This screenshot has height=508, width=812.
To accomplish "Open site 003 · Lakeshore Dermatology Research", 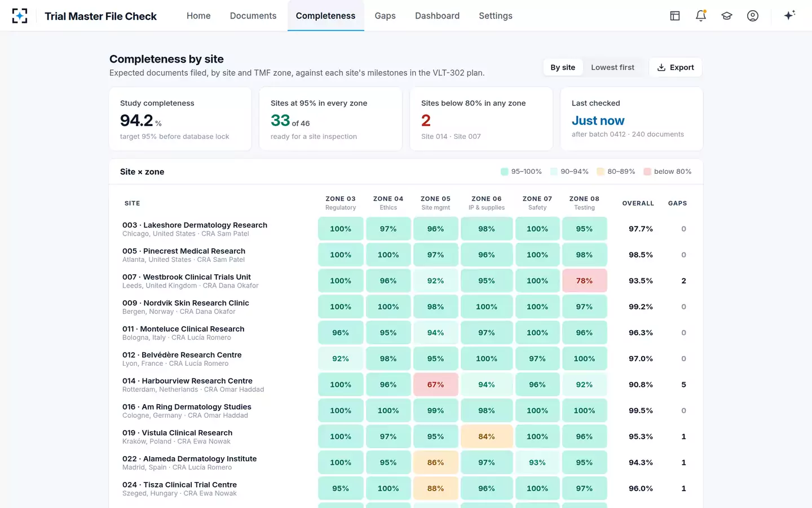I will click(195, 225).
